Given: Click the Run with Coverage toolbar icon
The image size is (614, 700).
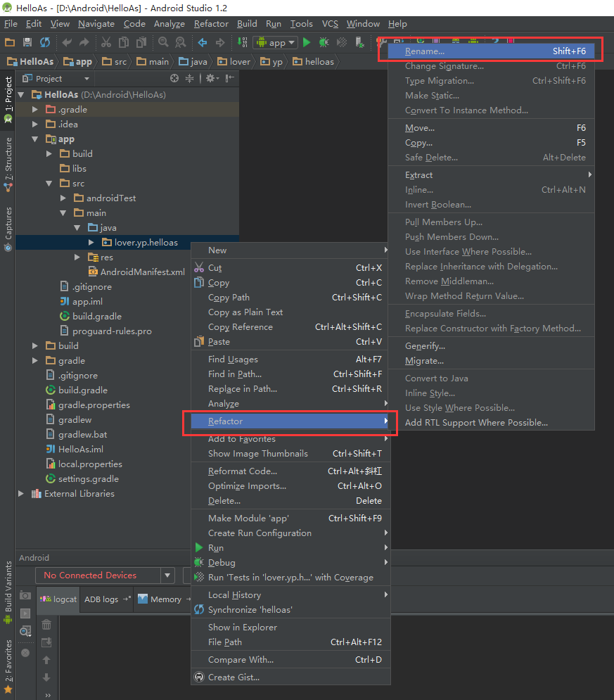Looking at the screenshot, I should point(342,42).
